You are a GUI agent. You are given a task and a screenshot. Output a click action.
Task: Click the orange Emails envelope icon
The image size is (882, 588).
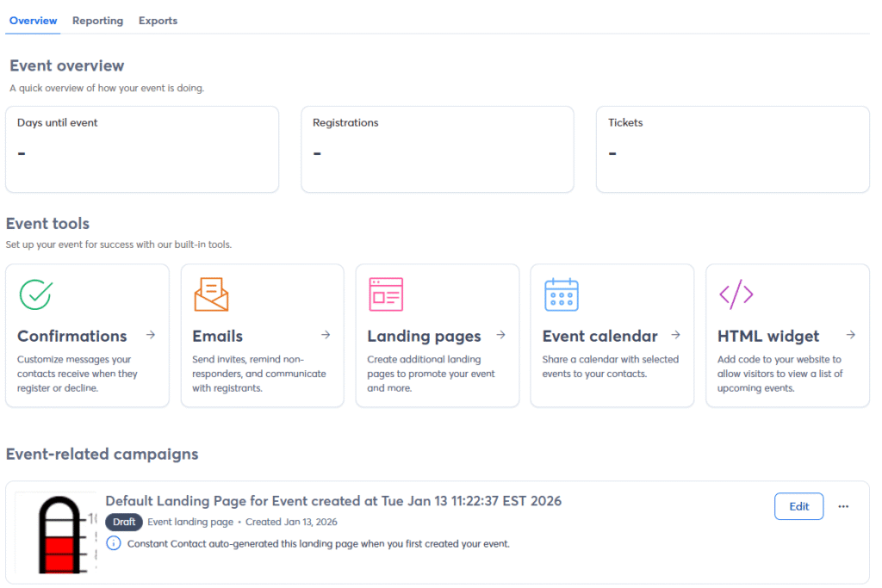pyautogui.click(x=211, y=294)
